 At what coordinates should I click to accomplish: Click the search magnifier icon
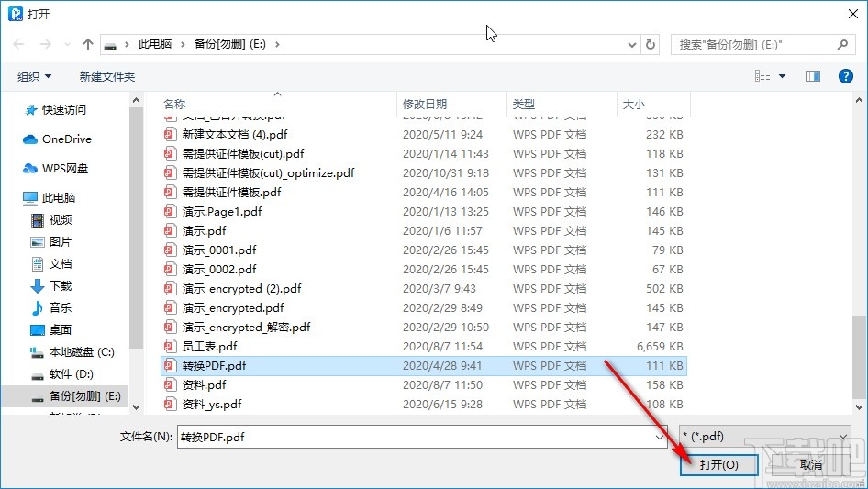coord(842,44)
